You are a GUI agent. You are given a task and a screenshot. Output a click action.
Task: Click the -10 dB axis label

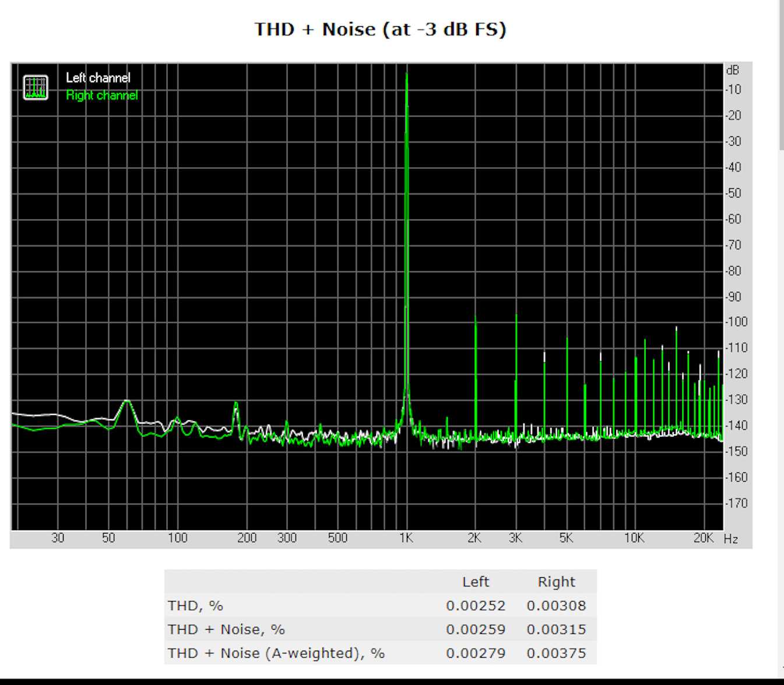[x=733, y=90]
